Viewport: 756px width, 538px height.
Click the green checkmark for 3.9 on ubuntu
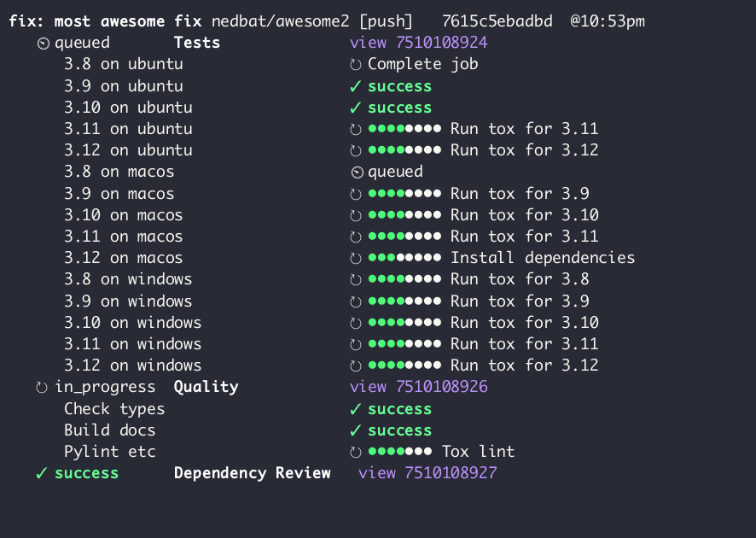356,86
